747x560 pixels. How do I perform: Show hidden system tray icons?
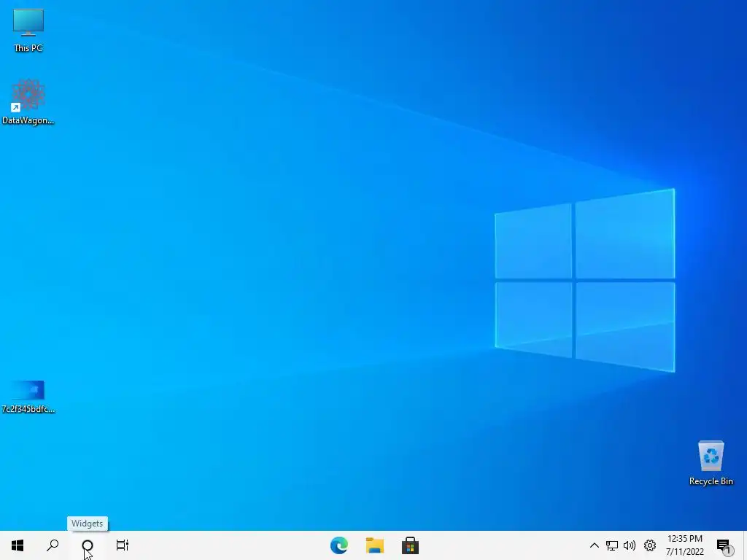pos(594,545)
